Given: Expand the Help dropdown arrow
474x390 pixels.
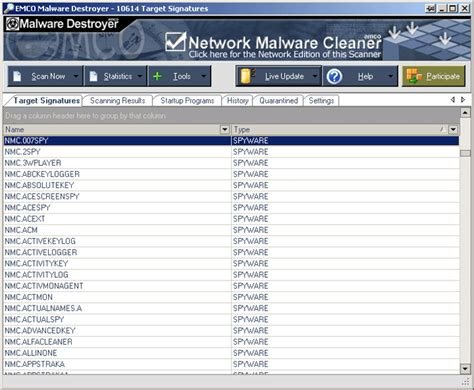Looking at the screenshot, I should pyautogui.click(x=390, y=76).
